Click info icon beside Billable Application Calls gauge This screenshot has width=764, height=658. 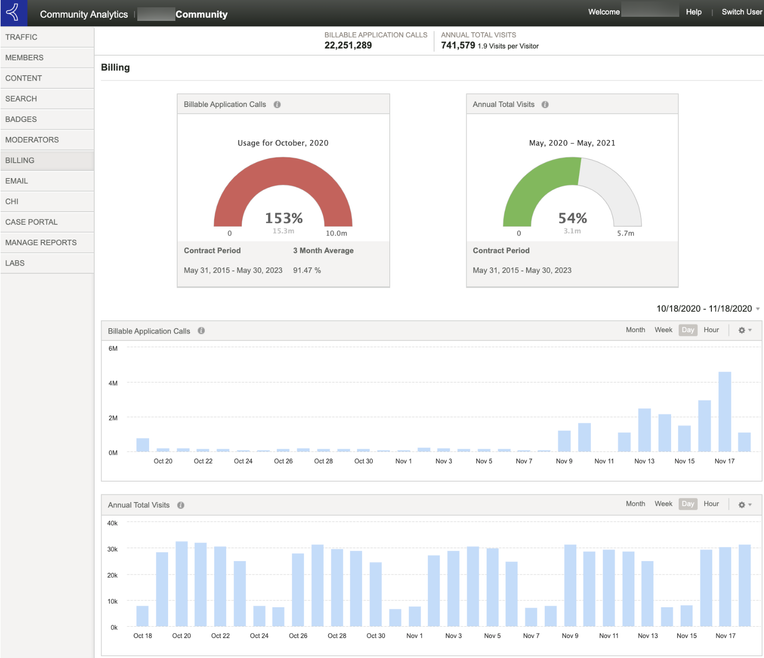(277, 104)
